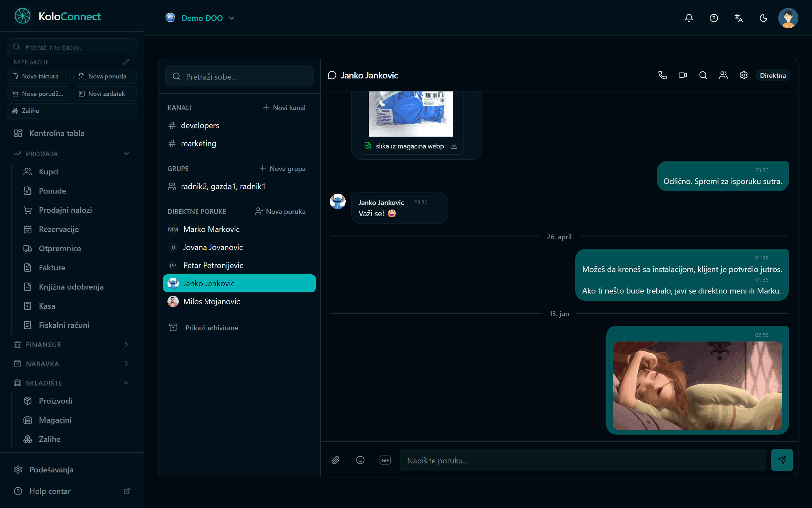Viewport: 812px width, 508px height.
Task: Start Nova poruka direct message
Action: point(280,212)
